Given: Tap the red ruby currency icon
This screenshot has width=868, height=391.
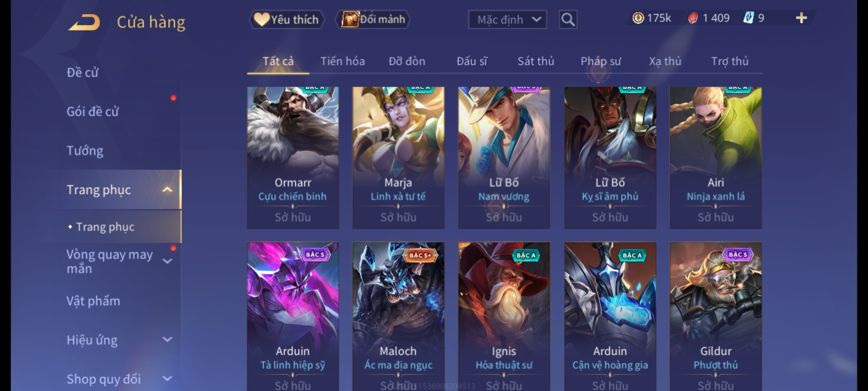Looking at the screenshot, I should (x=693, y=18).
